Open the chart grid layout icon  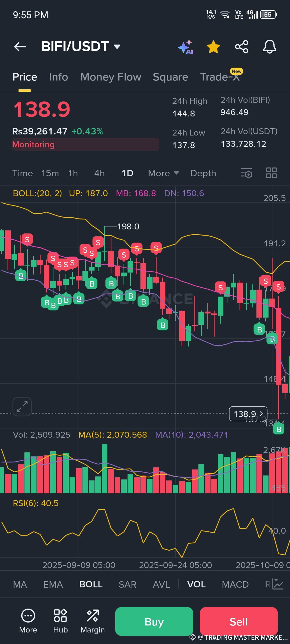[271, 173]
